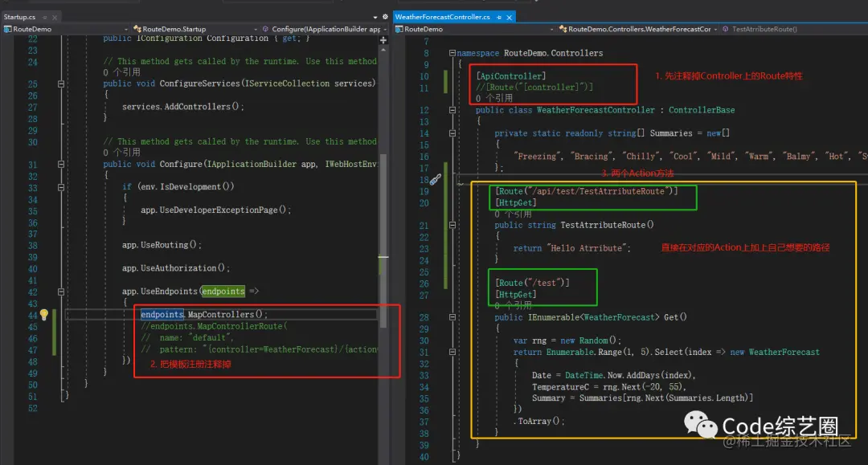The height and width of the screenshot is (465, 868).
Task: Click the split editor plus icon in Startup.cs
Action: coord(383,40)
